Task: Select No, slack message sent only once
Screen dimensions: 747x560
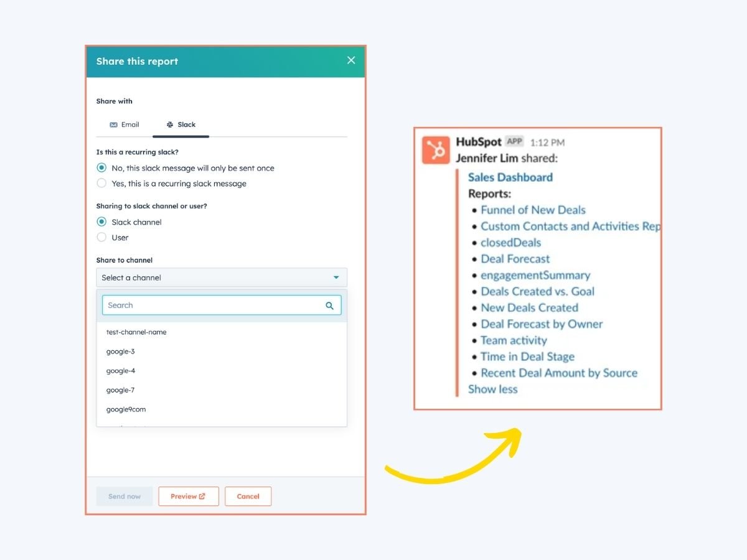Action: click(x=101, y=168)
